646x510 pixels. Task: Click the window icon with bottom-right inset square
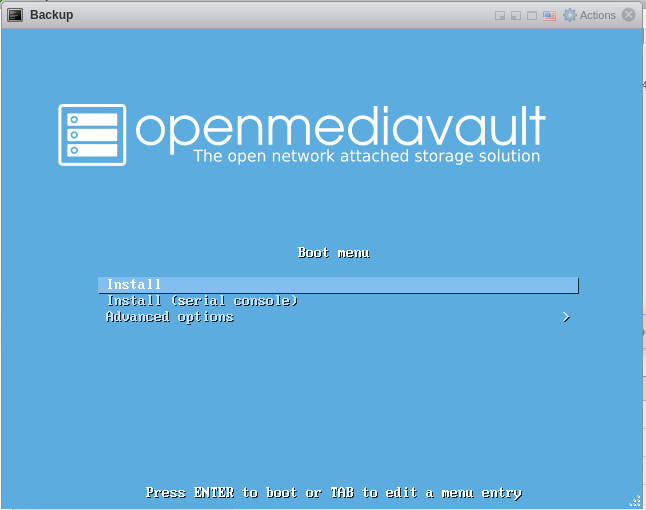[500, 16]
